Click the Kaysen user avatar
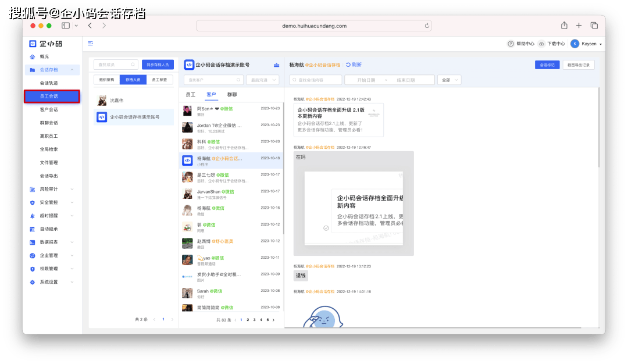The width and height of the screenshot is (628, 364). click(575, 44)
